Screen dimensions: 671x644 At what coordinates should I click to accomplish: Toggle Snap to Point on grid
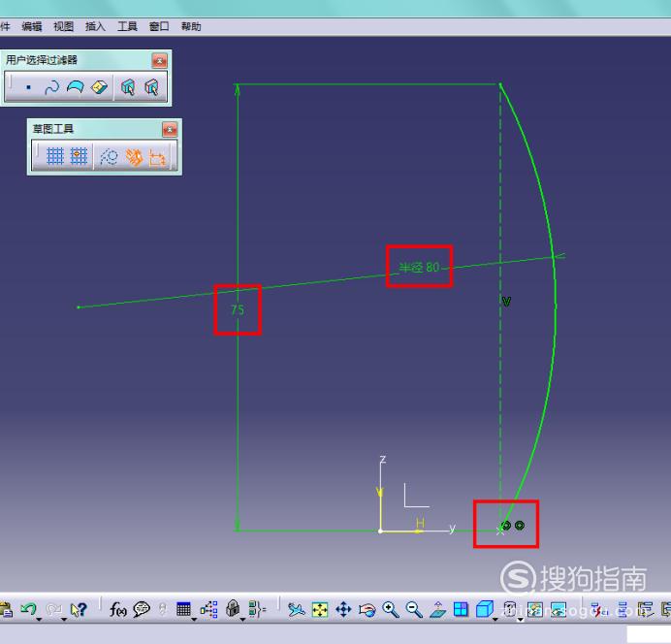(x=79, y=156)
